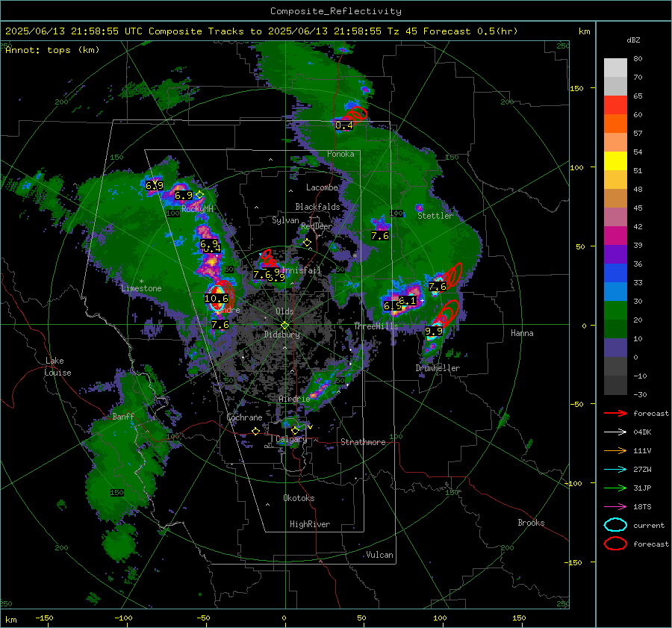
Task: Select the cyan 27ZW arrow legend entry
Action: pyautogui.click(x=615, y=470)
